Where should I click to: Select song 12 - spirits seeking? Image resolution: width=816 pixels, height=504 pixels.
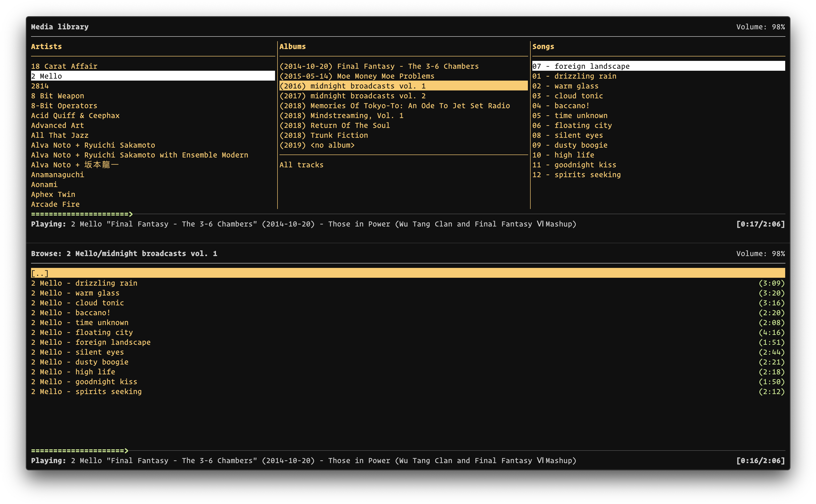577,175
